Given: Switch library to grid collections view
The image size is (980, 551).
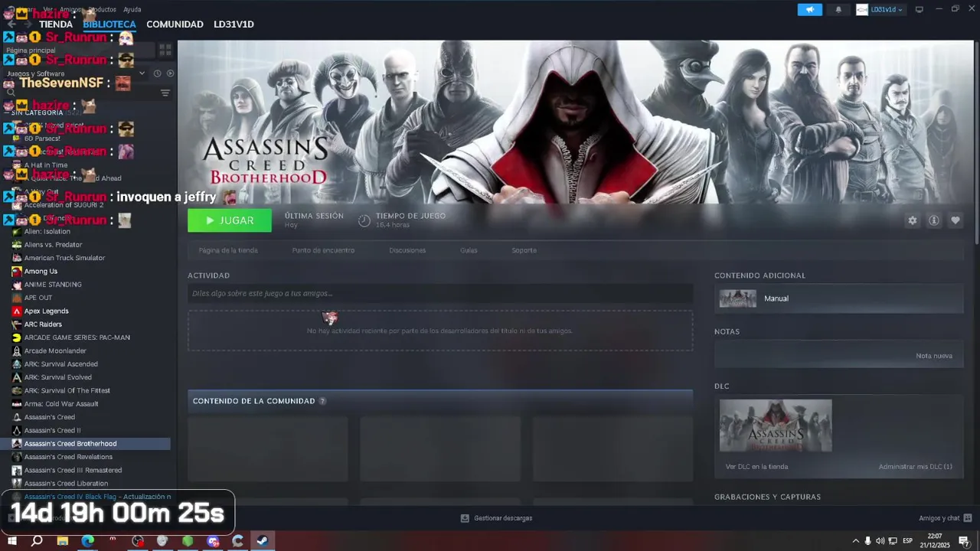Looking at the screenshot, I should (165, 50).
